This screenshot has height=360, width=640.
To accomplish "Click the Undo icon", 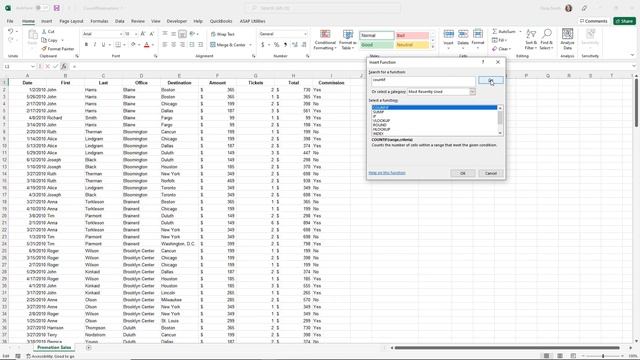I will pos(11,31).
